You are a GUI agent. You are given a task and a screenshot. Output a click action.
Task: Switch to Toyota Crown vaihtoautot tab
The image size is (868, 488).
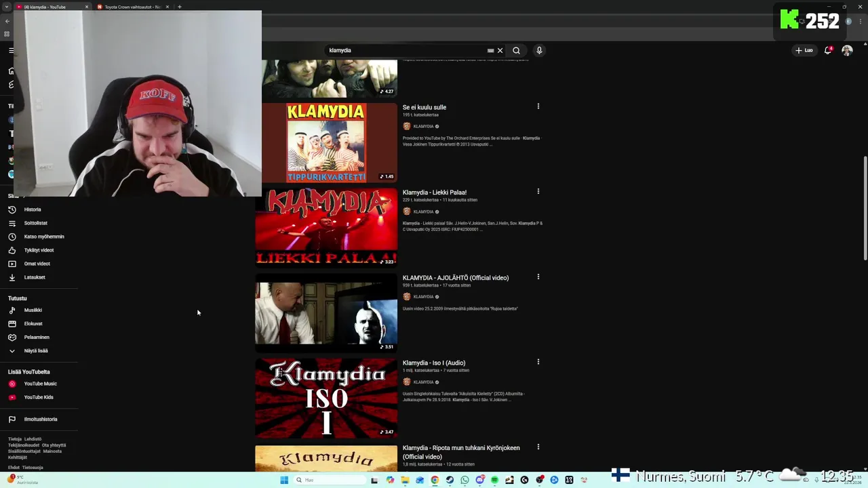(132, 7)
